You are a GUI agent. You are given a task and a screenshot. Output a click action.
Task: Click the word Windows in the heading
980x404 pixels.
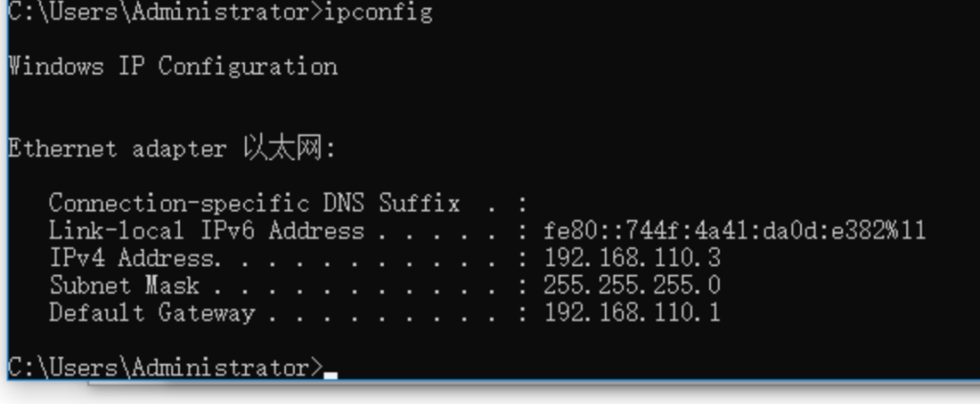(x=55, y=67)
